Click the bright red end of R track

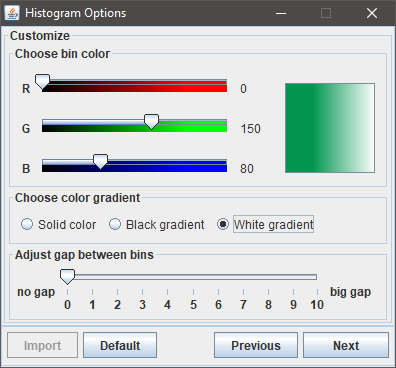[223, 86]
